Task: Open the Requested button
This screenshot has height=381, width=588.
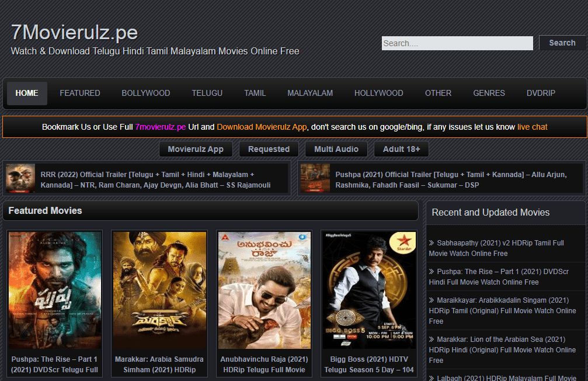Action: [x=269, y=149]
